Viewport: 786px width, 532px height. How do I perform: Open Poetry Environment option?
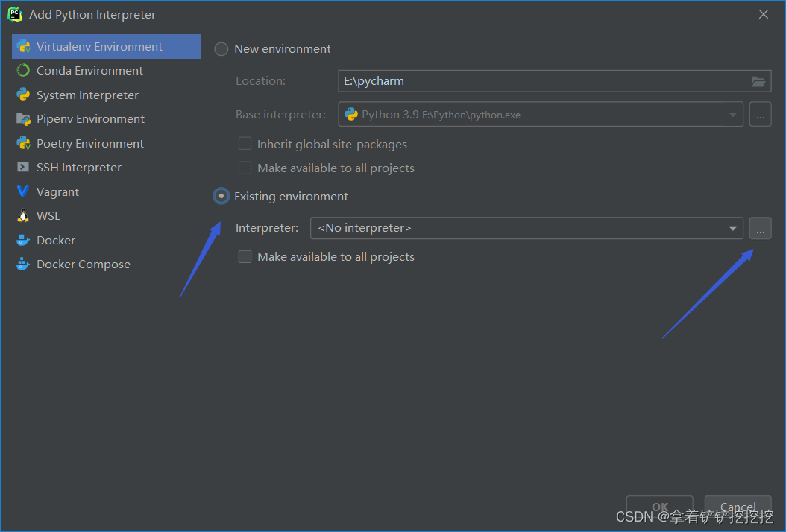(x=107, y=144)
